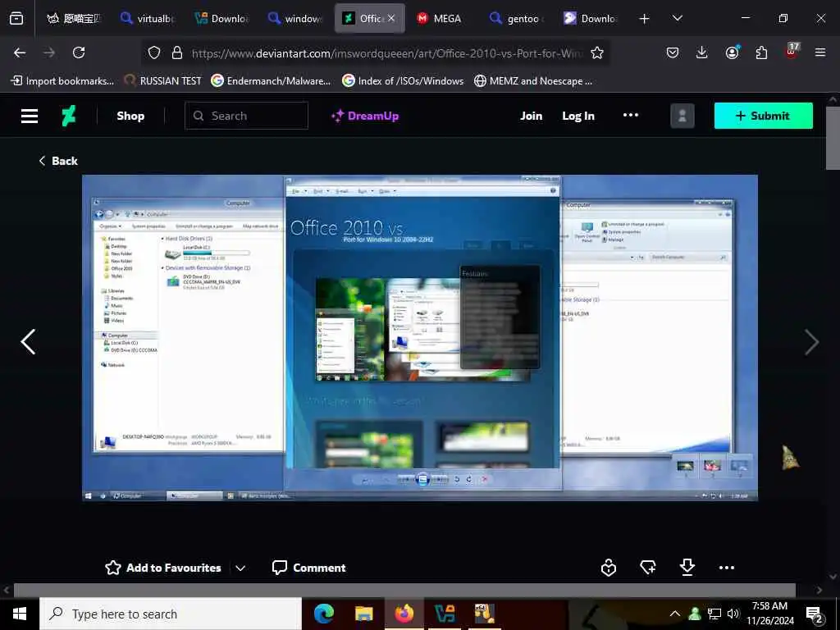Open the Endermanch/Malware bookmark
This screenshot has height=630, width=840.
271,81
